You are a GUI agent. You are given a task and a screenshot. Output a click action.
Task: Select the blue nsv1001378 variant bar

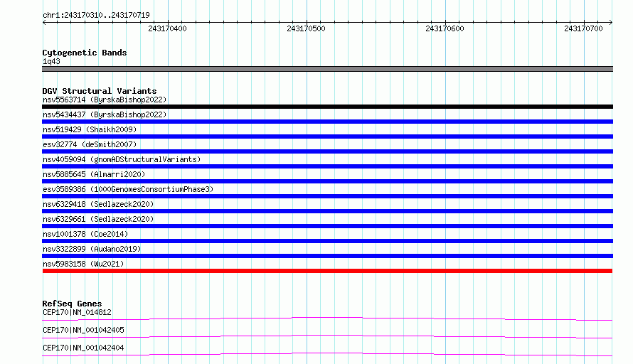pos(327,241)
